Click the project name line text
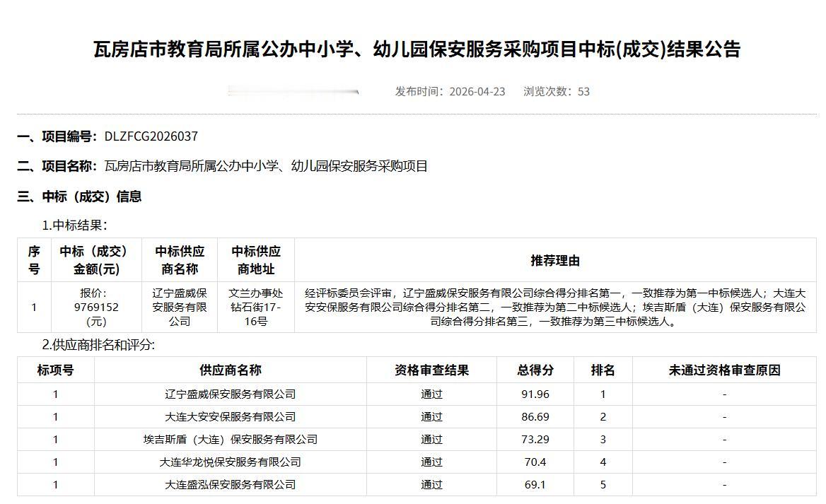826x504 pixels. pos(266,166)
